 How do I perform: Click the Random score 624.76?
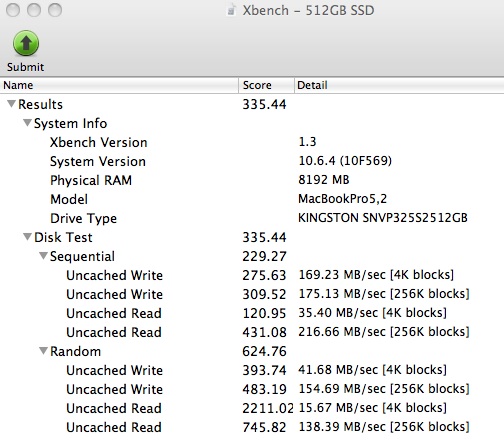pyautogui.click(x=264, y=351)
